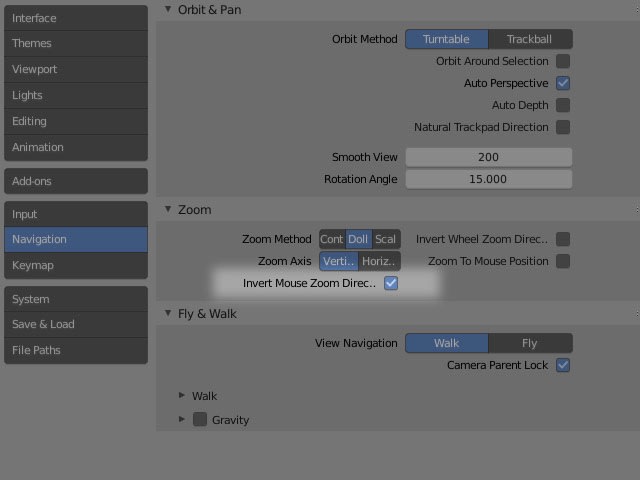Toggle Invert Mouse Zoom Direction
Screen dimensions: 640x480
click(x=391, y=284)
